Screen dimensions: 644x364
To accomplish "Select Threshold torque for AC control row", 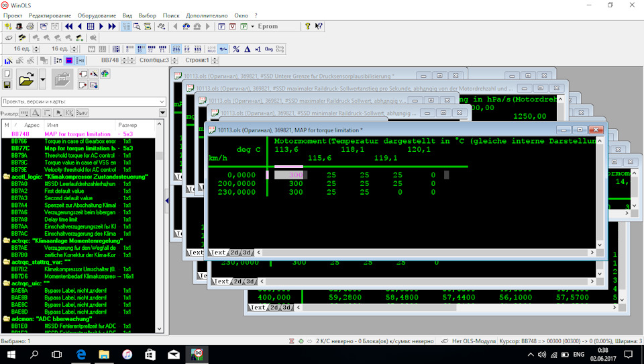I will (78, 155).
